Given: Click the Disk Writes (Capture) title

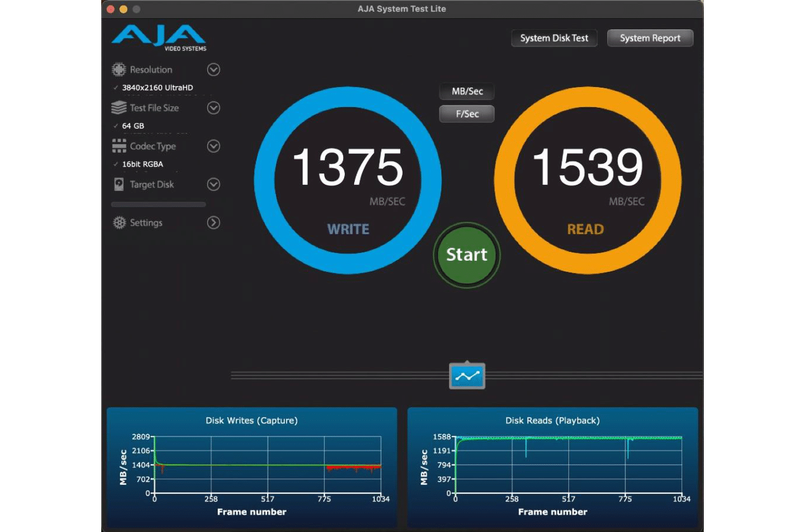Looking at the screenshot, I should tap(252, 420).
